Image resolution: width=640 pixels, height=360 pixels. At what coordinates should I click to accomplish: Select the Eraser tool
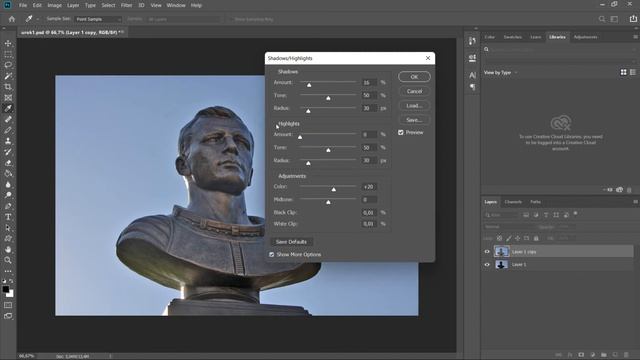pos(8,162)
